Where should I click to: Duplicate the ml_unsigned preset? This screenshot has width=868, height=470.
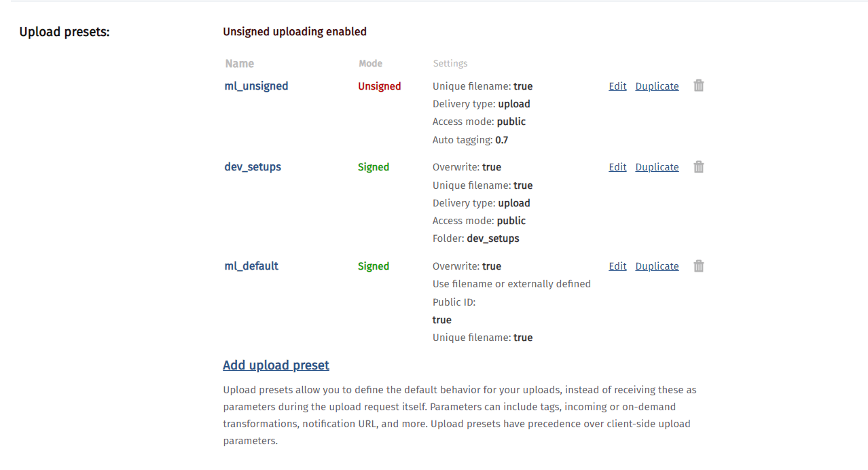pos(657,86)
